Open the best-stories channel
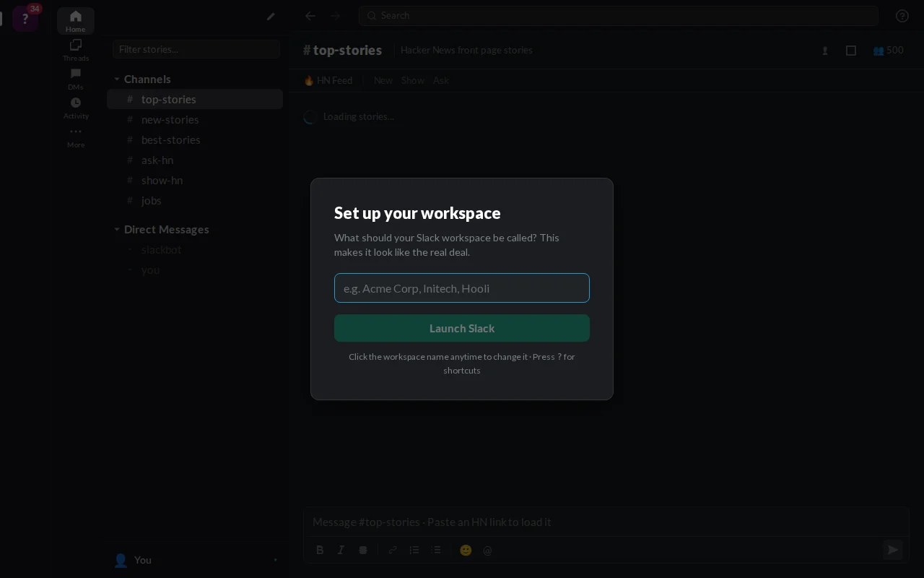Viewport: 924px width, 578px height. [195, 139]
